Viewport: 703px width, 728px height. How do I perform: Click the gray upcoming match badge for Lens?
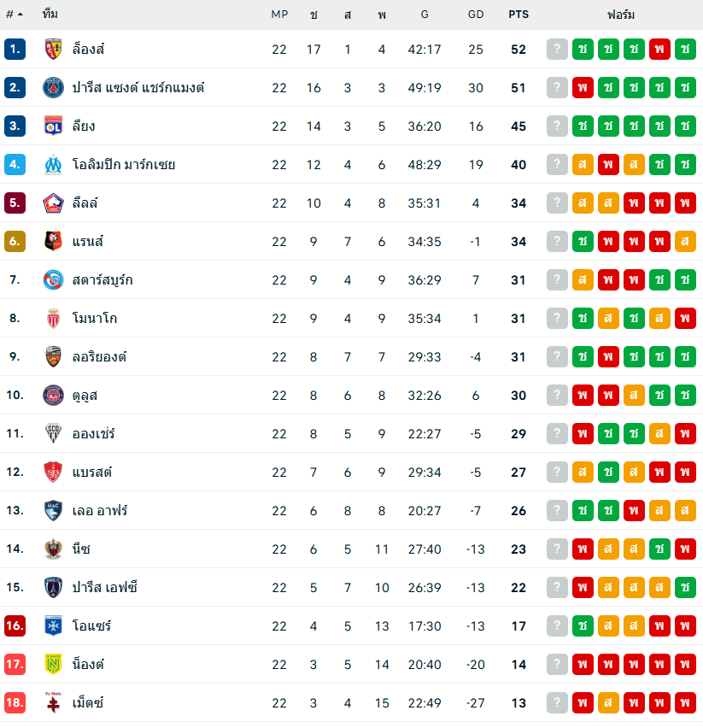pos(557,50)
